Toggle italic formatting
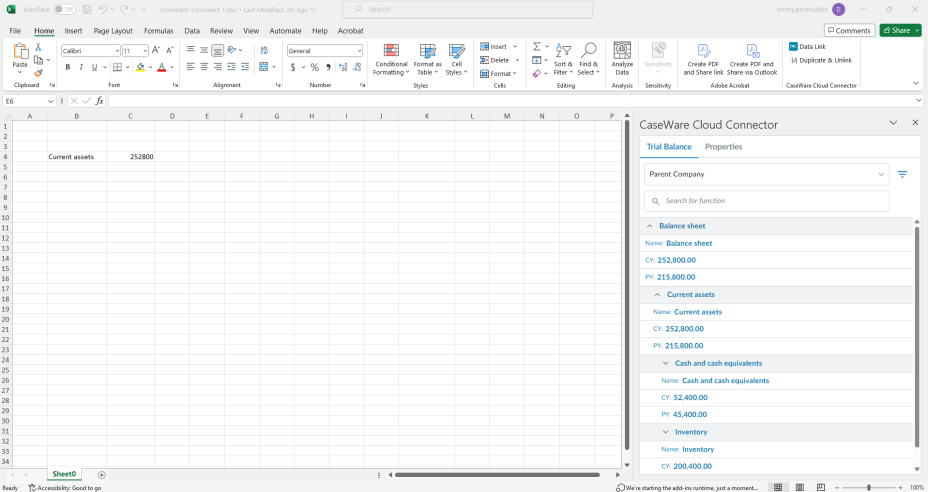 pos(81,67)
